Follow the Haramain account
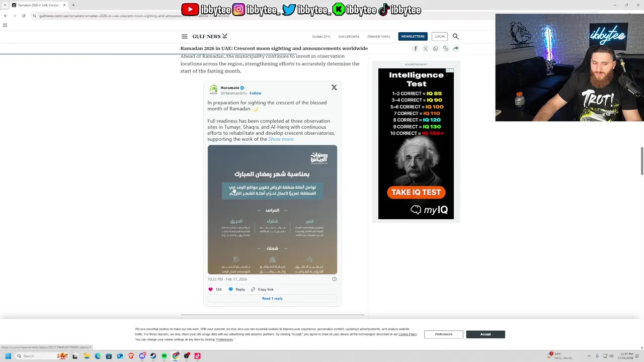The image size is (644, 362). tap(255, 93)
